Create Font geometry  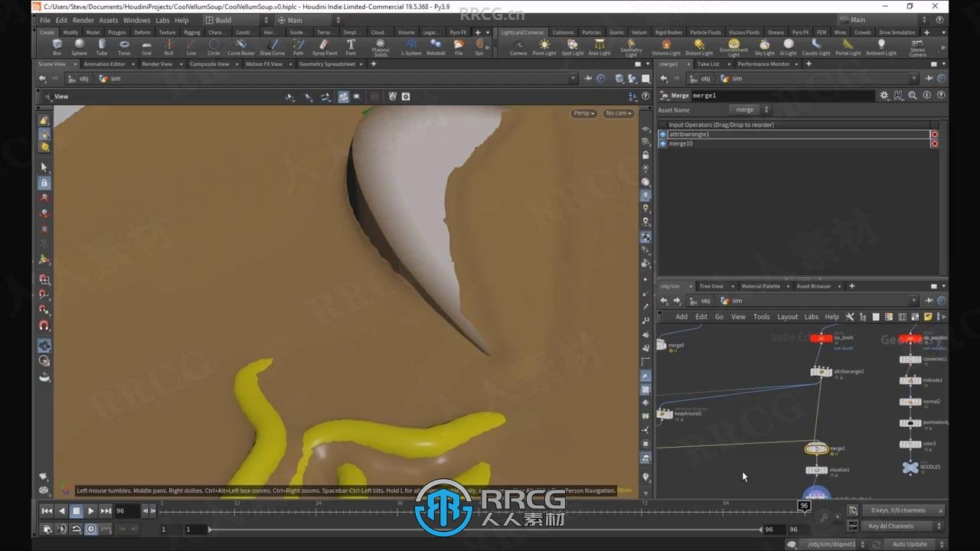(351, 47)
